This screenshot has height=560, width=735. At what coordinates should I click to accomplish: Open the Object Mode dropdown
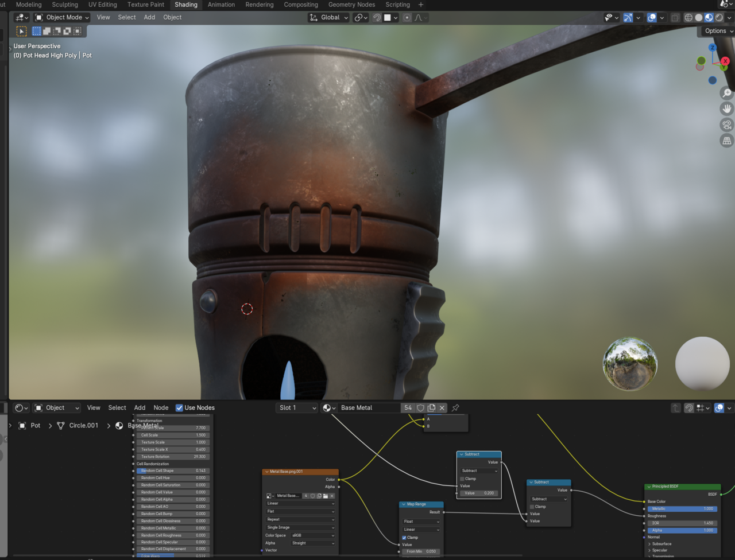(61, 17)
